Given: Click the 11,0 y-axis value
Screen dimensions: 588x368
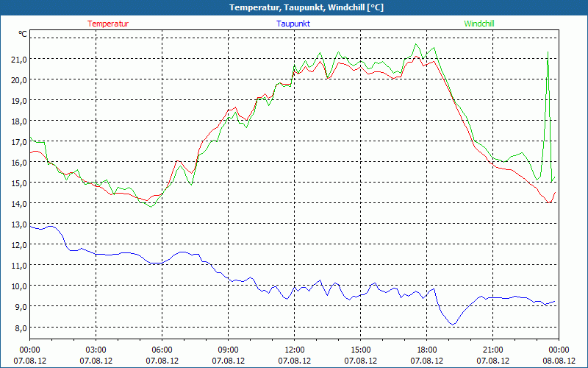Looking at the screenshot, I should tap(20, 266).
